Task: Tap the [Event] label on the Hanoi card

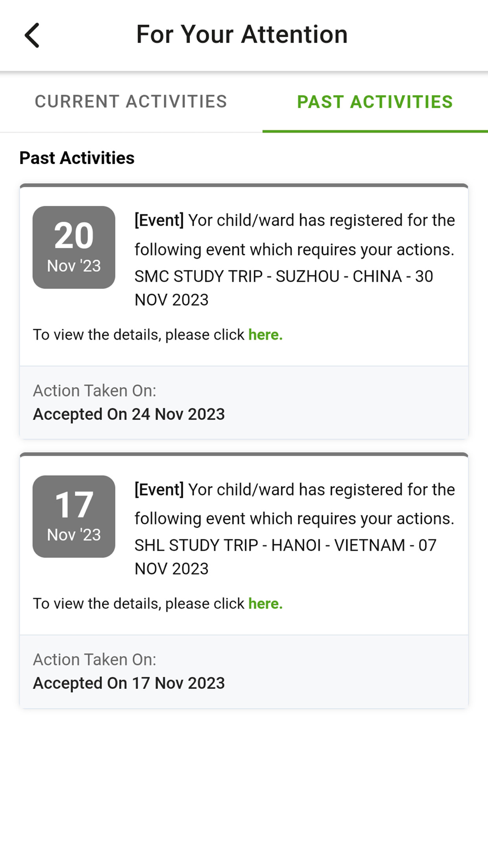Action: pos(159,490)
